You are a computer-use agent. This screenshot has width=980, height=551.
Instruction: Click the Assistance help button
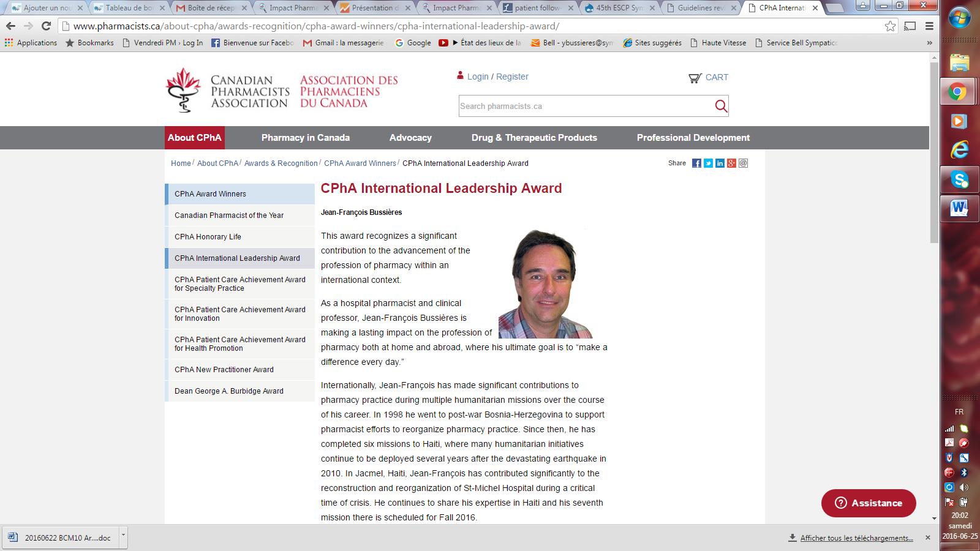869,503
